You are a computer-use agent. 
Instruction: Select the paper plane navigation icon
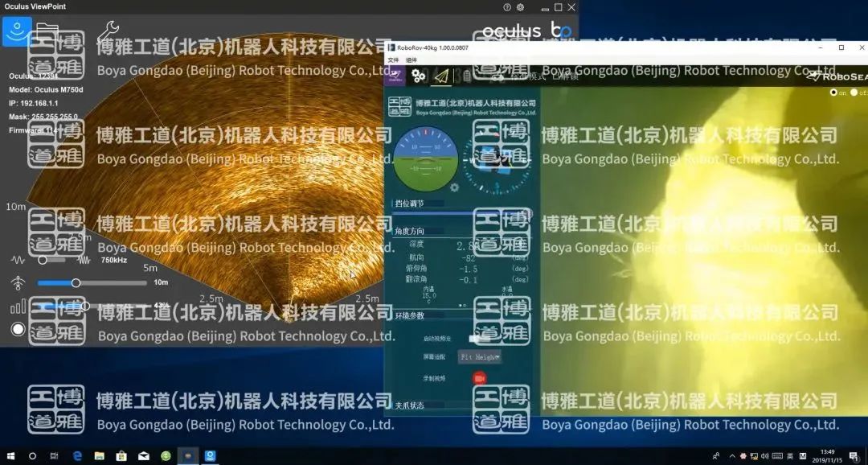click(x=441, y=76)
